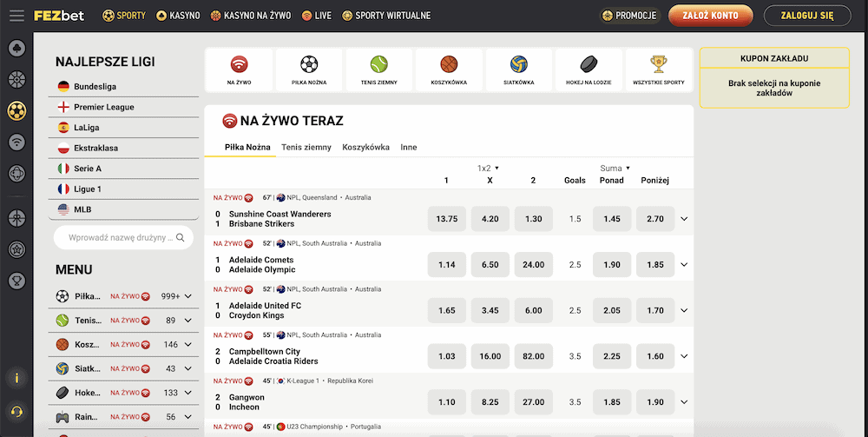The image size is (868, 437).
Task: Bet 13.75 on Sunshine Coast Wanderers win
Action: coord(447,219)
